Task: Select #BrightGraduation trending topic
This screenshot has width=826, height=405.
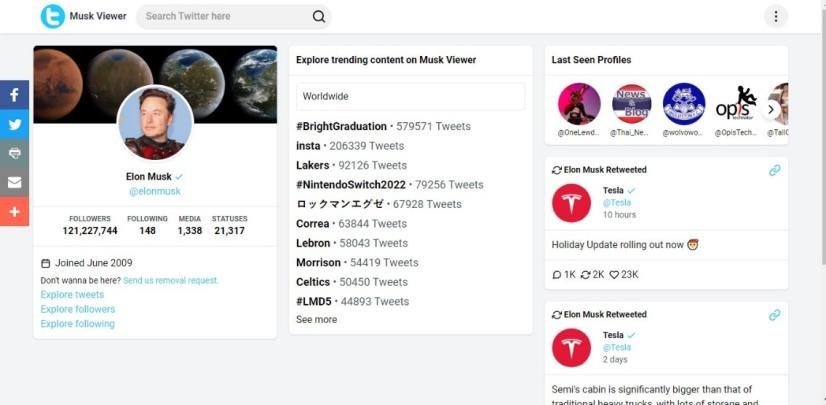Action: 341,127
